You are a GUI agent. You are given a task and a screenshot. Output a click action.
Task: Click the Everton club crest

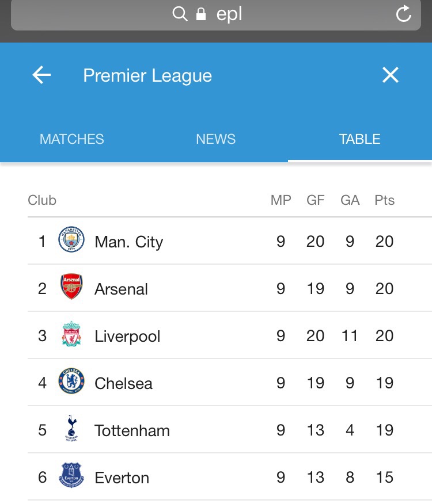(71, 476)
